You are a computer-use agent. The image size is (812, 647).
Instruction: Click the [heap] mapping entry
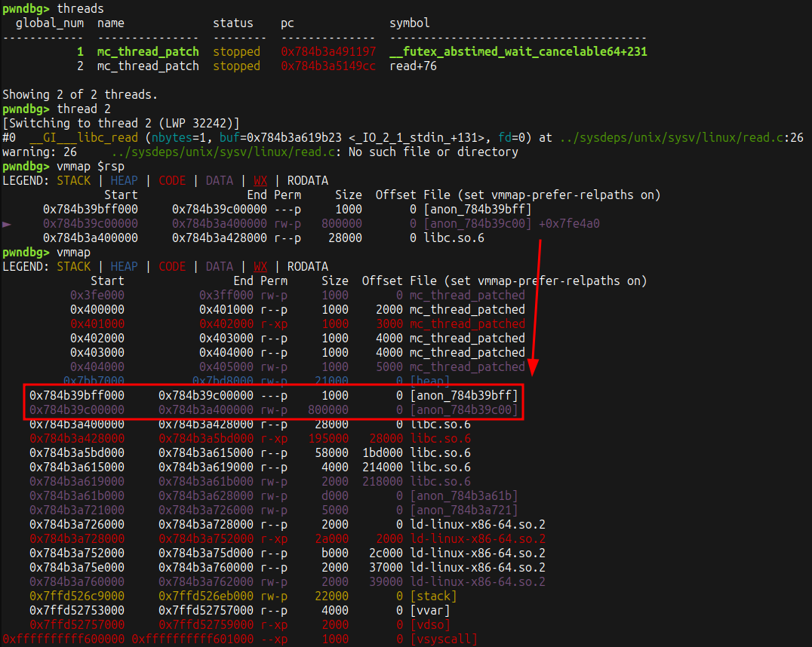pos(430,381)
